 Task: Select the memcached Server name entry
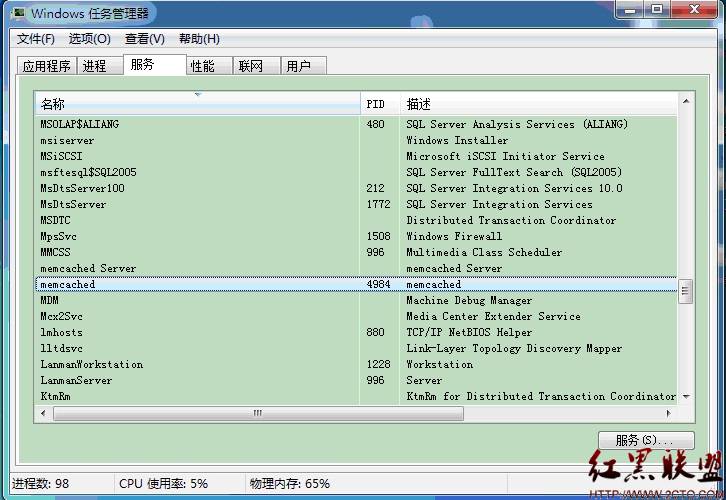[88, 269]
